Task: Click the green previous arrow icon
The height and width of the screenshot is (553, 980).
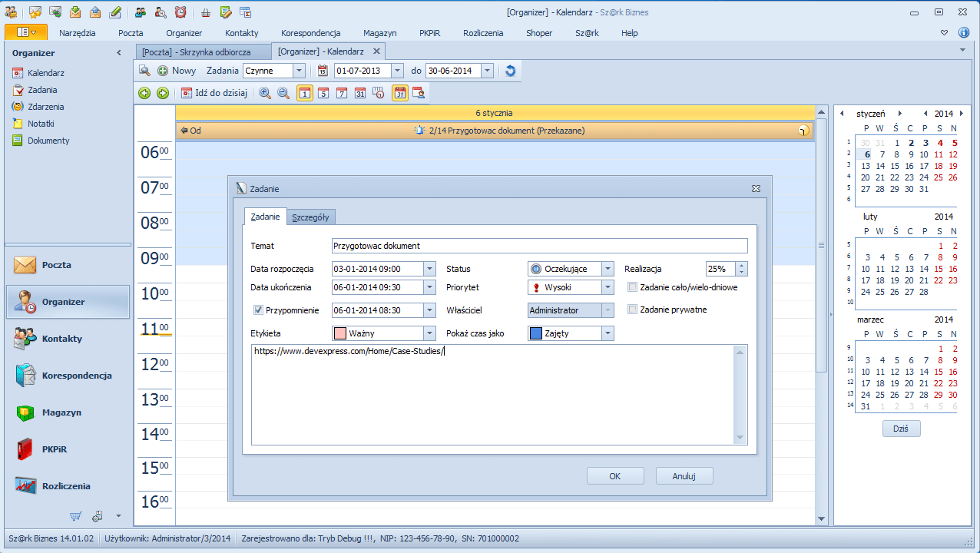Action: click(144, 93)
